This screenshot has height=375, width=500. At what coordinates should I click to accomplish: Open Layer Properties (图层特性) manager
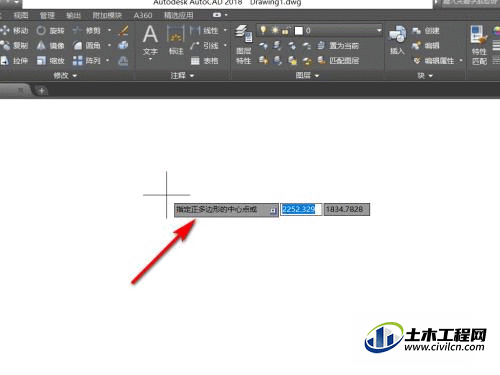[244, 45]
